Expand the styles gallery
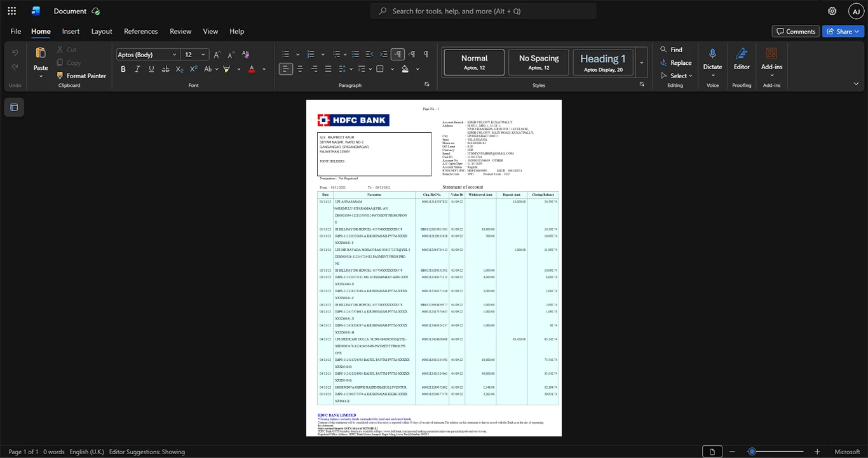This screenshot has width=868, height=458. (641, 63)
